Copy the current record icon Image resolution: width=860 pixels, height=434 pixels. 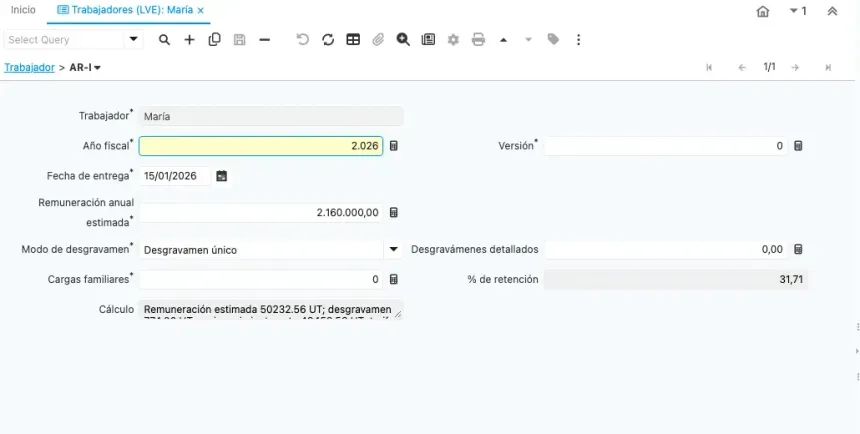point(214,40)
